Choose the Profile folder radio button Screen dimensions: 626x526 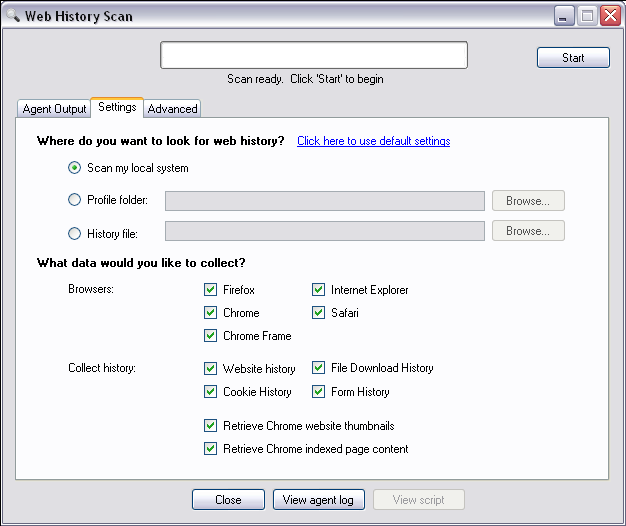75,200
